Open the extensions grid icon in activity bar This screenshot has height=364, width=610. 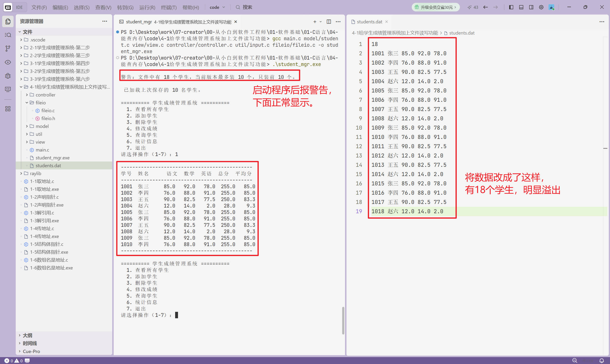coord(8,109)
